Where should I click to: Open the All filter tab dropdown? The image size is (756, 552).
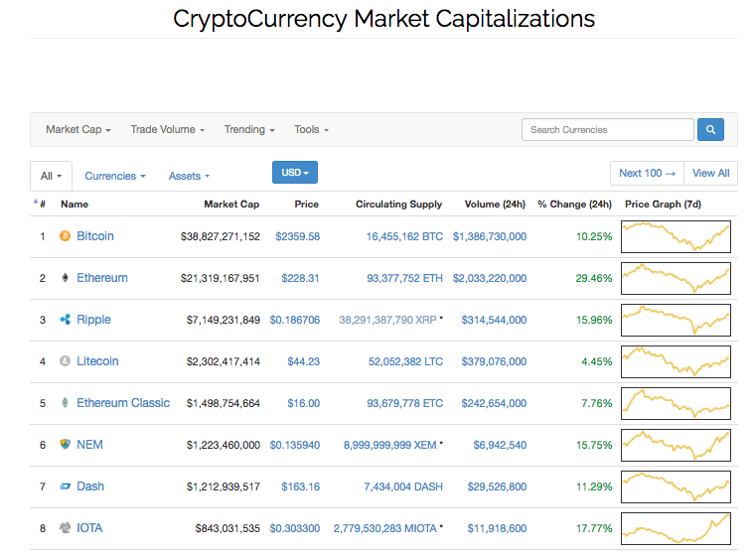(51, 176)
